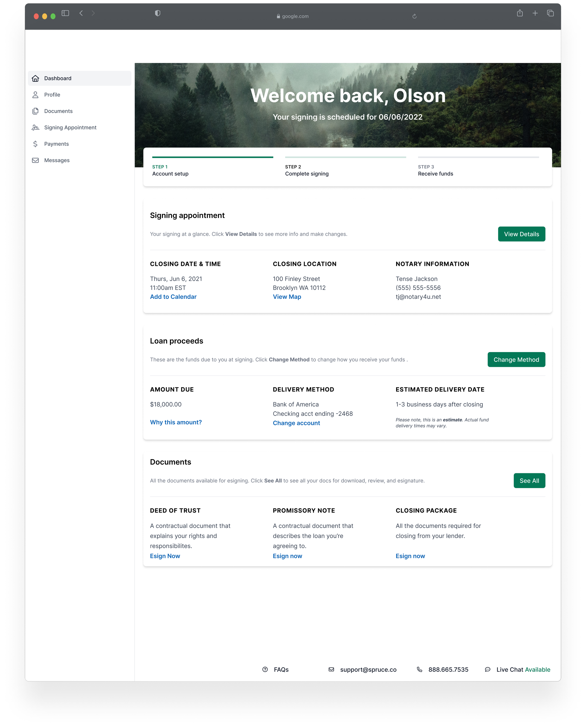Viewport: 586px width, 728px height.
Task: Click Add to Calendar link
Action: [x=173, y=297]
